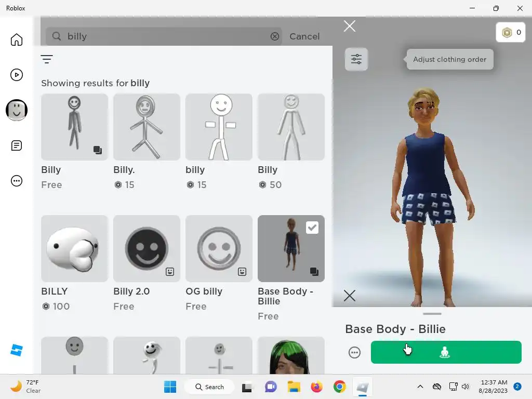The width and height of the screenshot is (532, 399).
Task: Open the Roblox Home icon in sidebar
Action: [x=16, y=39]
